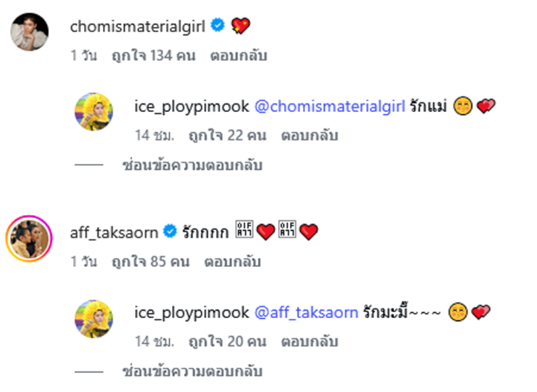Click the heart emoji after รักมะมี๊~~~
537x392 pixels.
pos(481,313)
